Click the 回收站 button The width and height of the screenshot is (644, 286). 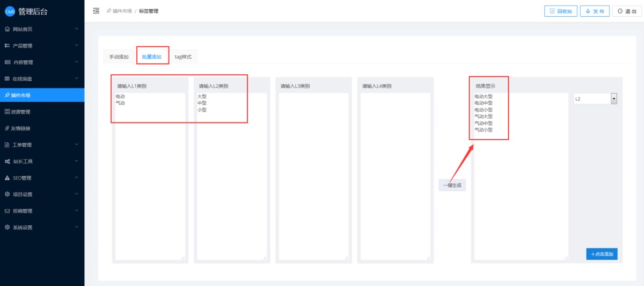[x=560, y=11]
